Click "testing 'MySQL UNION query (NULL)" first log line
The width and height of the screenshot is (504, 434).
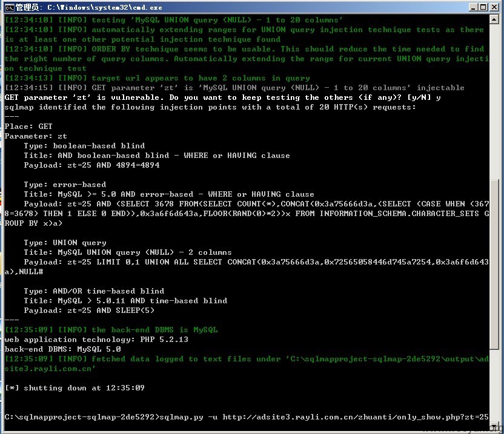[174, 20]
